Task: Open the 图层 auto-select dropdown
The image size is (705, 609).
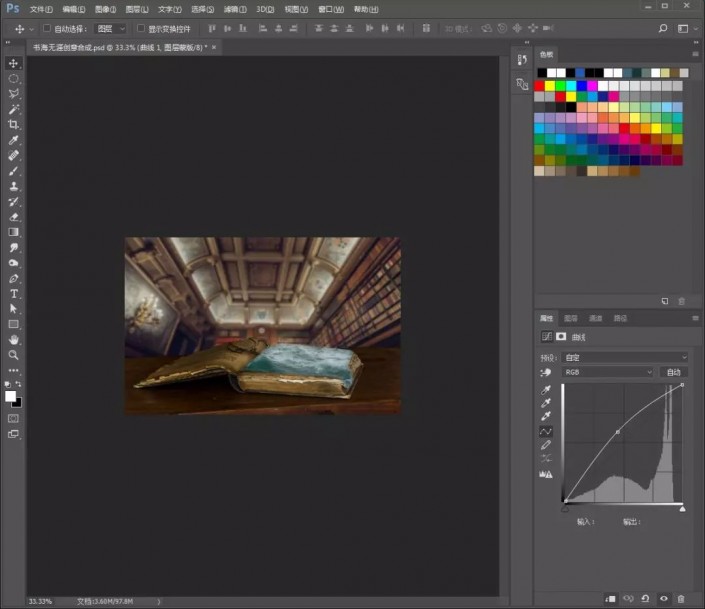Action: point(110,29)
